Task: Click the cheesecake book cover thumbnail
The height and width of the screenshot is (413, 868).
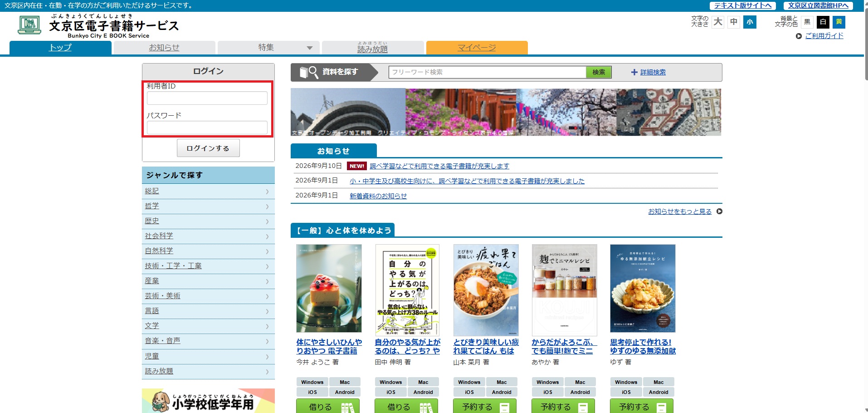Action: pos(329,289)
